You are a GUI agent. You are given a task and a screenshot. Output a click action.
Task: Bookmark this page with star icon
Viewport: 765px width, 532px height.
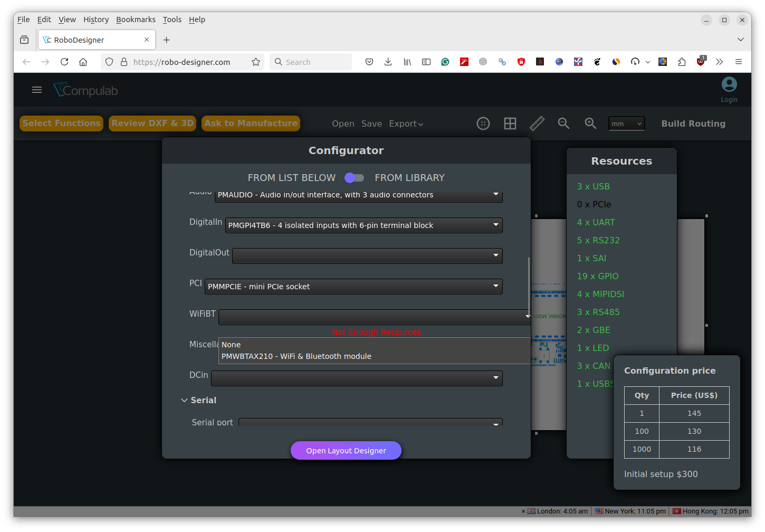(x=256, y=62)
